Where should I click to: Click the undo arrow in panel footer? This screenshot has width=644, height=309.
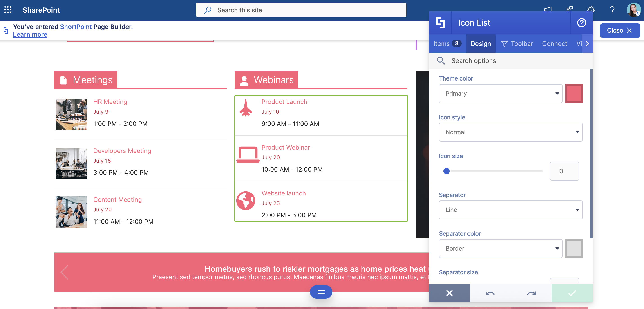[x=490, y=293]
